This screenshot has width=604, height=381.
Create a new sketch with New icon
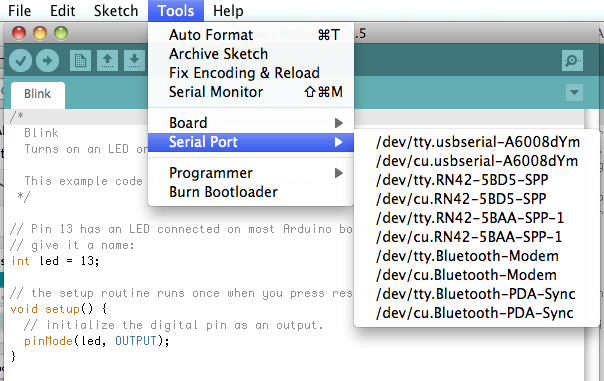81,60
